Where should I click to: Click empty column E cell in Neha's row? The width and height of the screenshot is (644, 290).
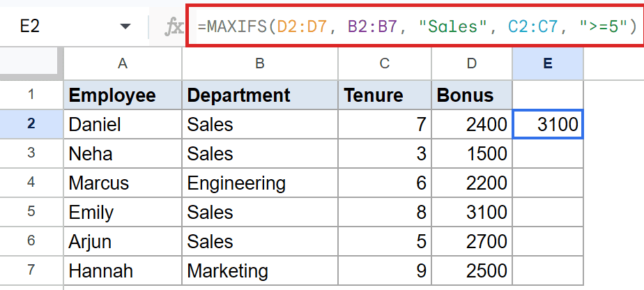coord(548,153)
